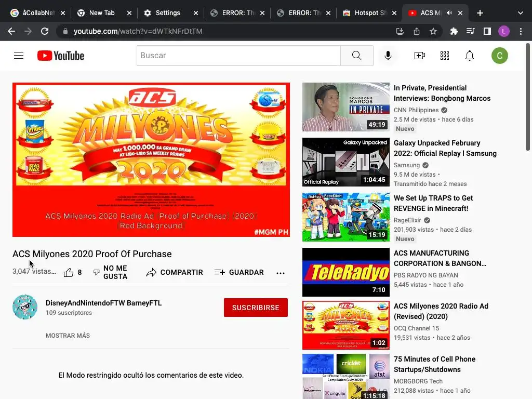
Task: Go back with the browser back arrow
Action: click(x=11, y=31)
